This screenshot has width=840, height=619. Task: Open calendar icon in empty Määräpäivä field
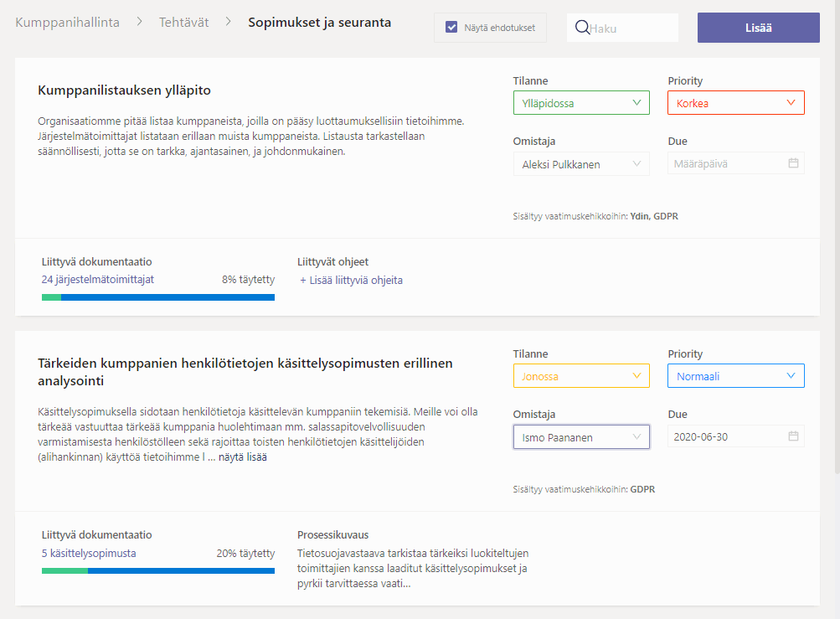tap(793, 163)
